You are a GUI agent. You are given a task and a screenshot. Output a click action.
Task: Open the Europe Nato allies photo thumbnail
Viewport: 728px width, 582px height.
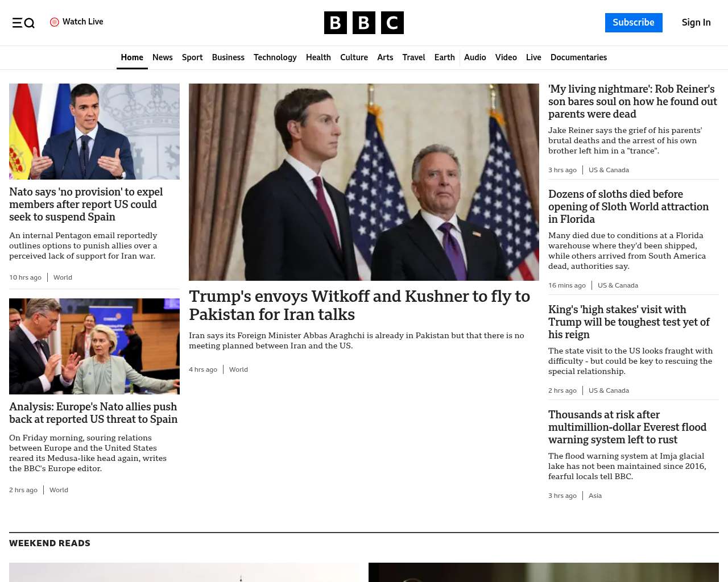click(94, 346)
